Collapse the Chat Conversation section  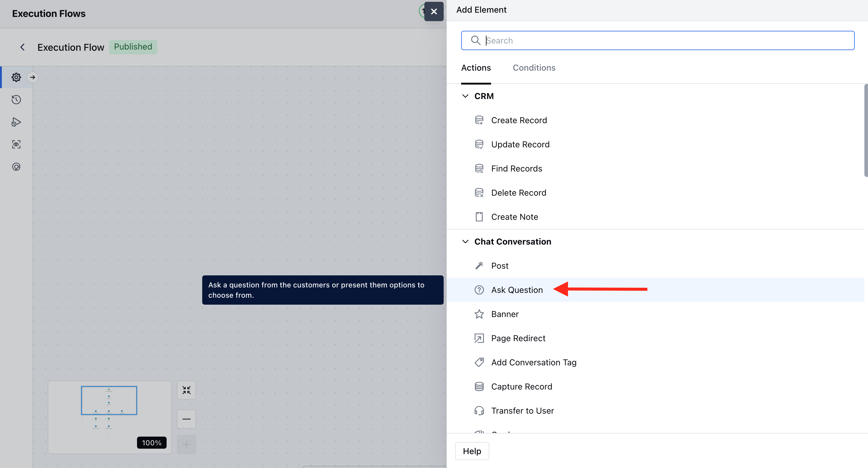point(465,242)
